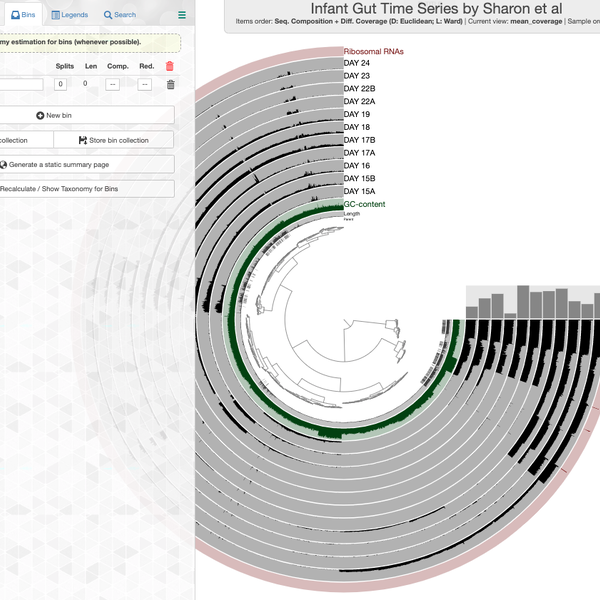Click the tallest bar in the sample bar chart

coord(523,302)
